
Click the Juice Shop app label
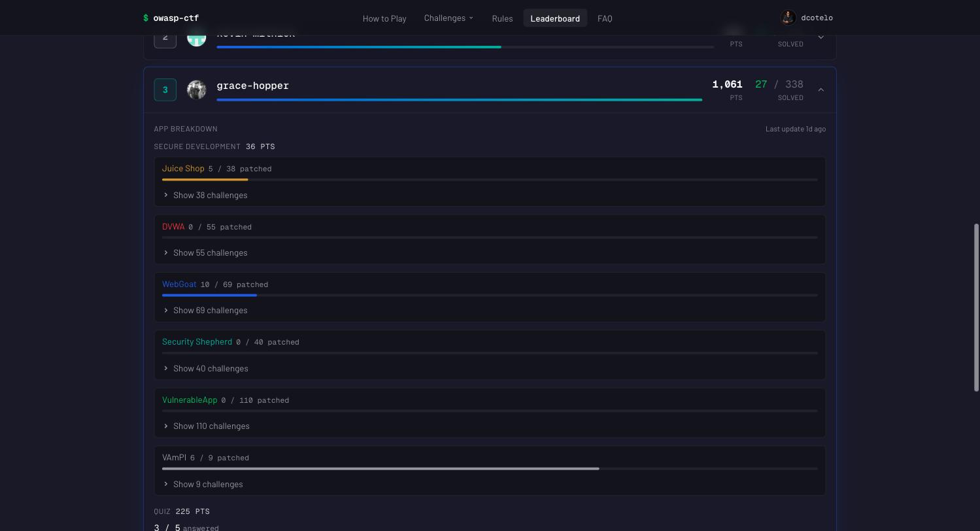[x=183, y=169]
